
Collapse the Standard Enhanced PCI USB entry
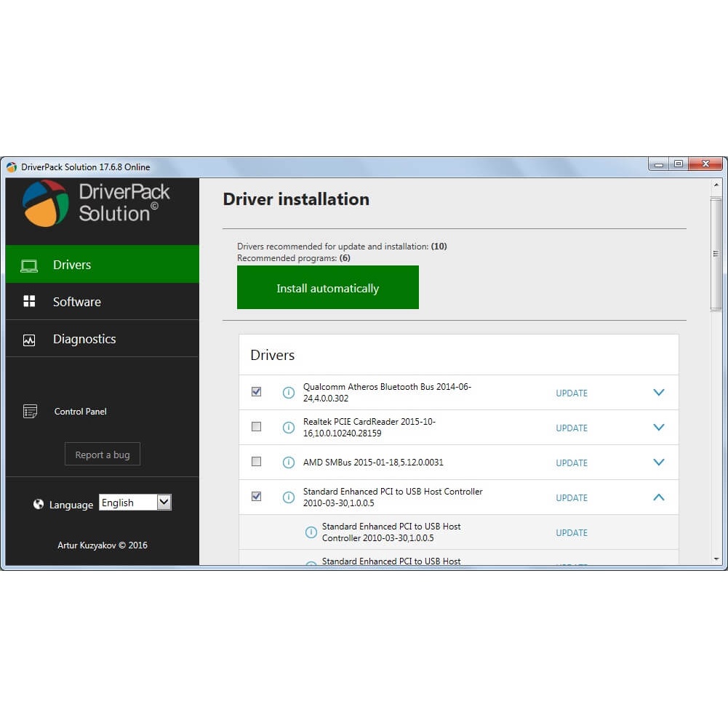point(659,497)
